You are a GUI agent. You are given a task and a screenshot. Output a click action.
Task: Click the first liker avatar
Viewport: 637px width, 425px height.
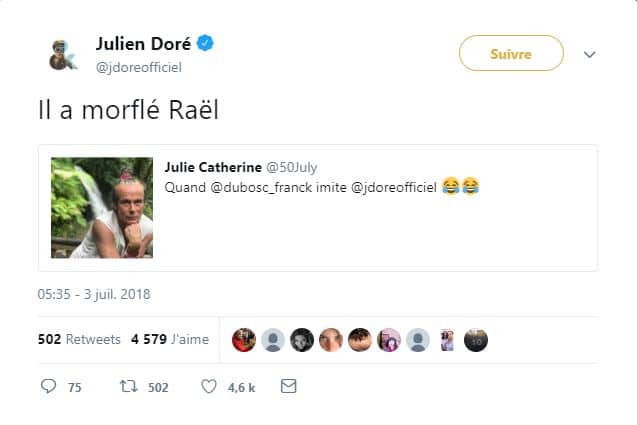click(244, 340)
